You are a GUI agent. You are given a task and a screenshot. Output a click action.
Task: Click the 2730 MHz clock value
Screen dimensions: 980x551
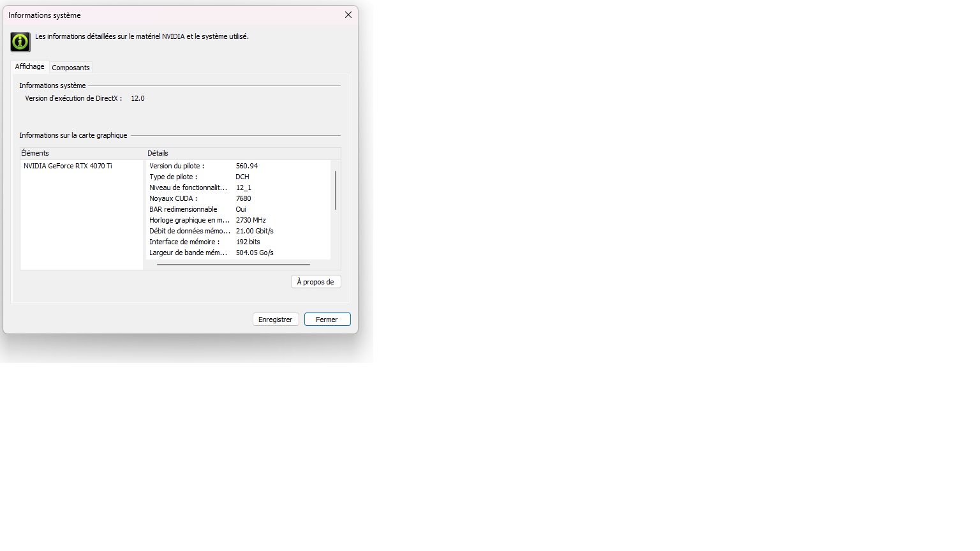251,220
